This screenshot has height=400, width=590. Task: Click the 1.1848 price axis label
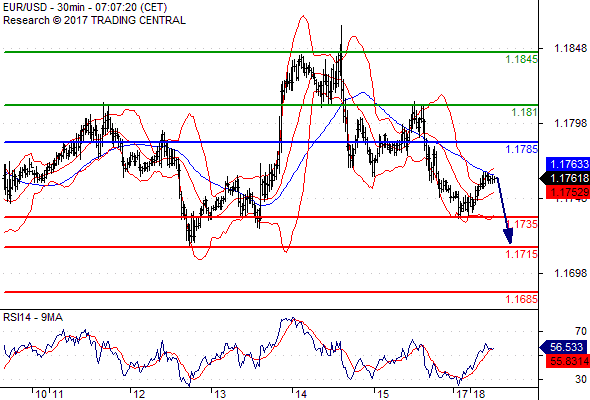coord(570,48)
